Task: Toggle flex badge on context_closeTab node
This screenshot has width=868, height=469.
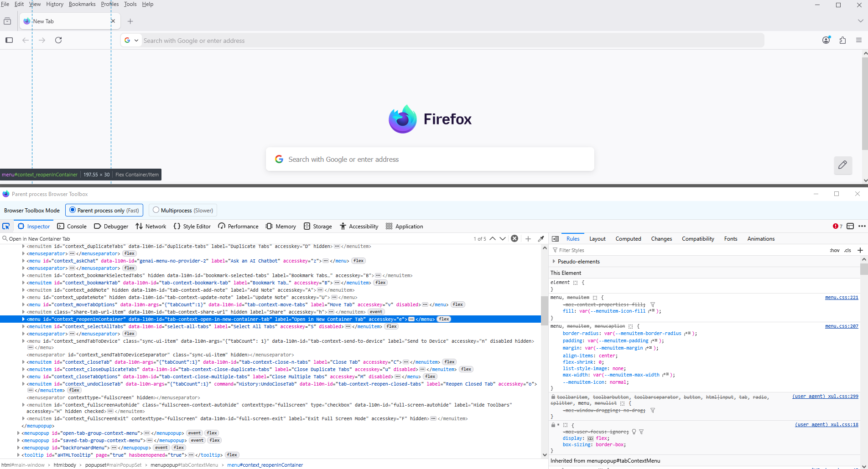Action: click(449, 362)
